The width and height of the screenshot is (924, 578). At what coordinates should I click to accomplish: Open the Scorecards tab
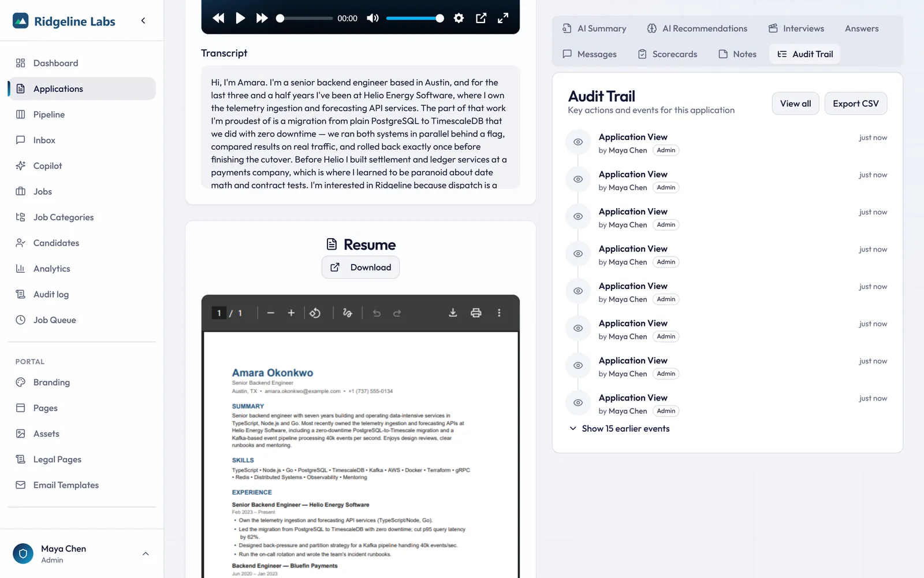coord(668,54)
